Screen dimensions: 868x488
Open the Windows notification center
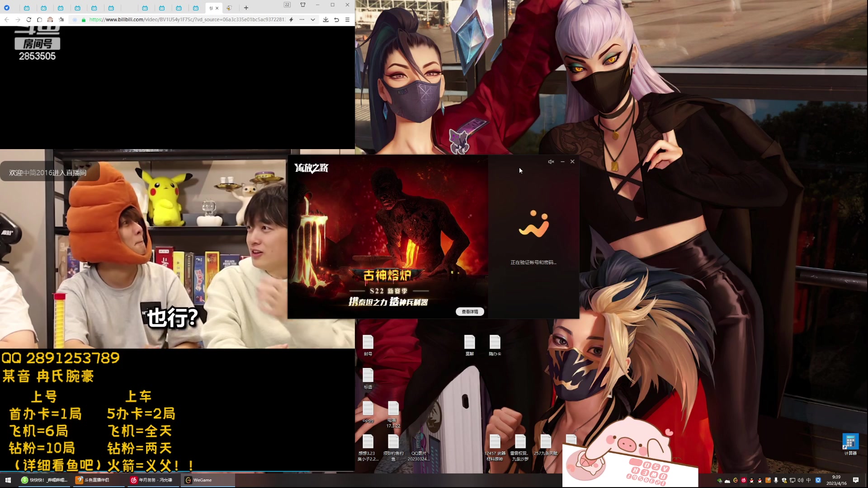click(856, 480)
